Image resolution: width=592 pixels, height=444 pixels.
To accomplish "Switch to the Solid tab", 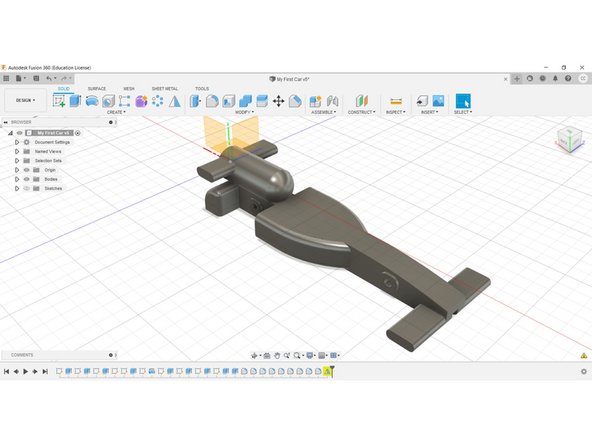I will click(x=63, y=88).
